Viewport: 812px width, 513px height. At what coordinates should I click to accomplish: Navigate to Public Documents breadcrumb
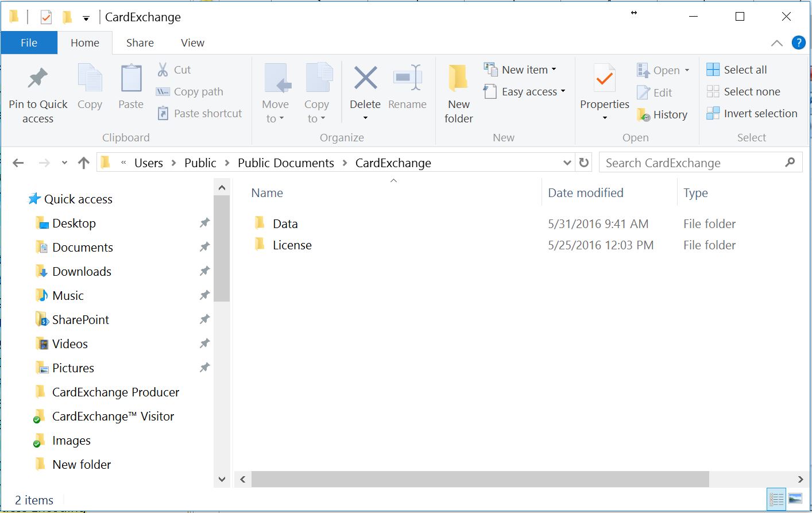(x=286, y=163)
